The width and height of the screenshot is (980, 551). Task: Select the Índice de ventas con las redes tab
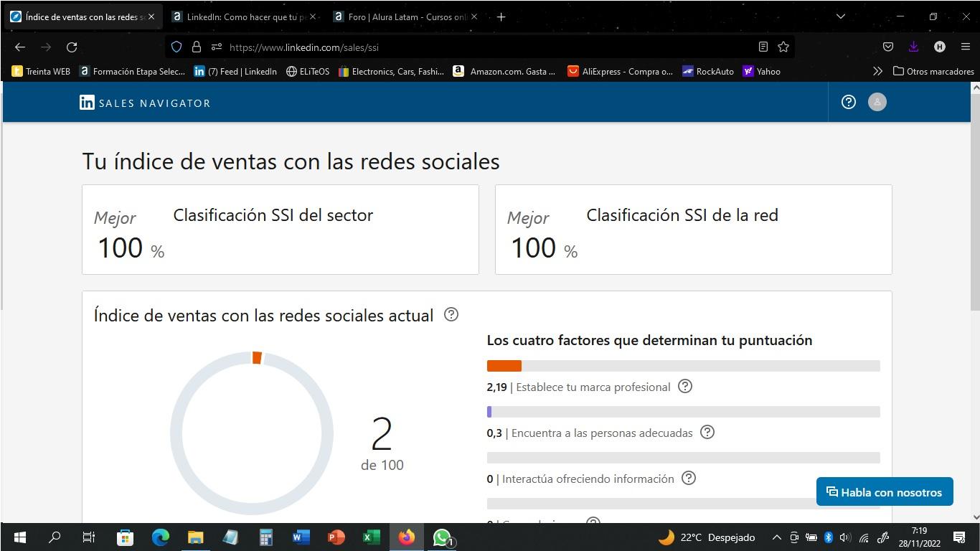(x=82, y=17)
